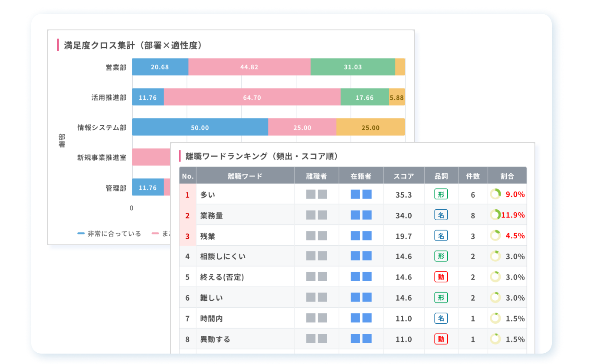Click the blue 11.76 segment for 活用推進部
This screenshot has width=590, height=364.
(x=148, y=97)
